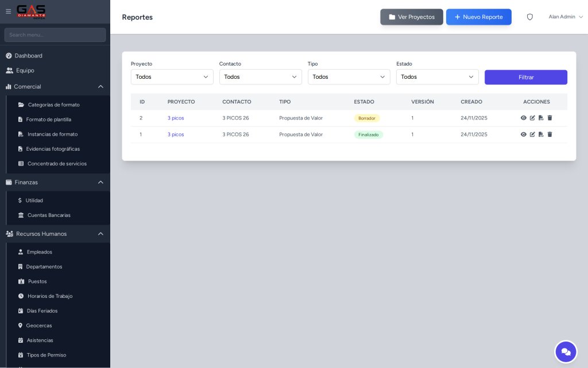Click the Borrador status badge
The height and width of the screenshot is (368, 588).
coord(367,118)
